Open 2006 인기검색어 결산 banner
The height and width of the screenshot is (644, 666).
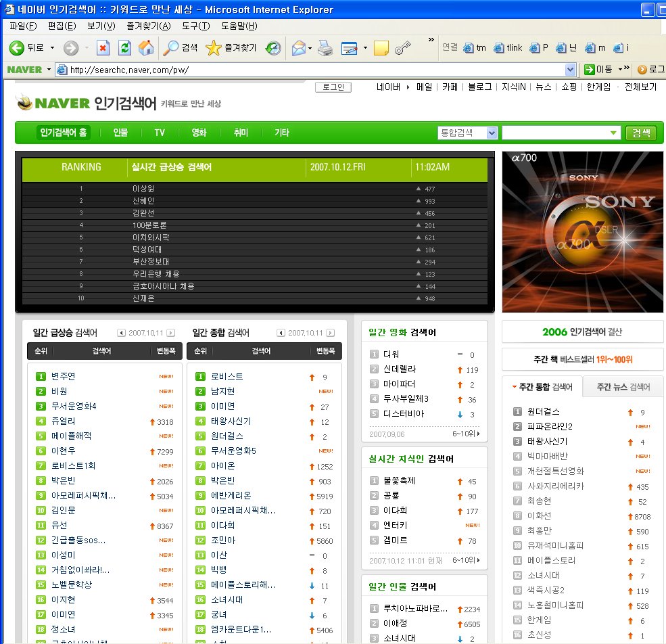(x=582, y=332)
